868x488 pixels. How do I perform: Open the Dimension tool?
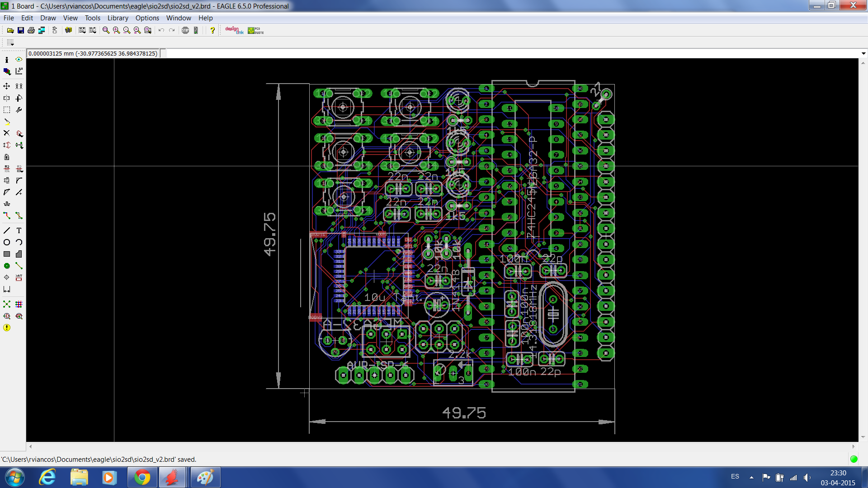tap(7, 290)
